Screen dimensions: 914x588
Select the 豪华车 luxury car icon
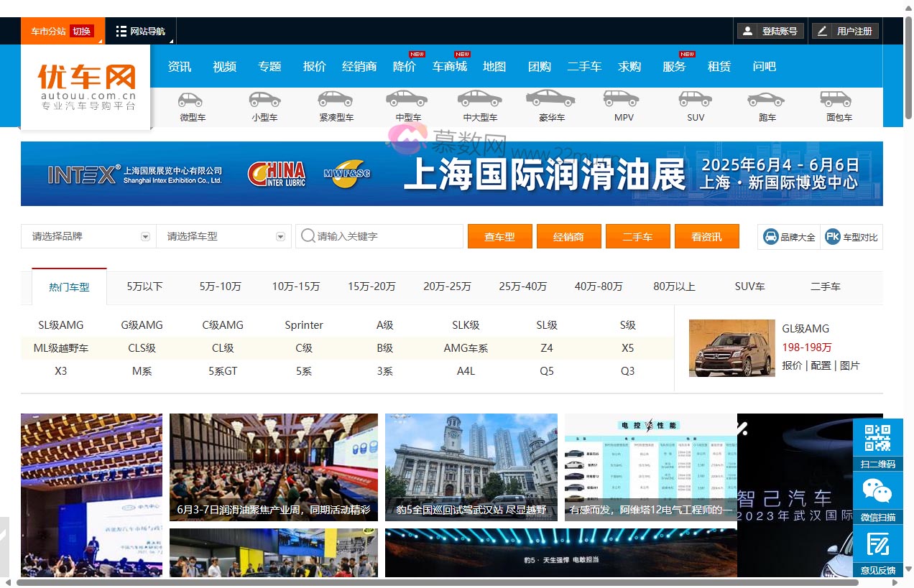550,98
